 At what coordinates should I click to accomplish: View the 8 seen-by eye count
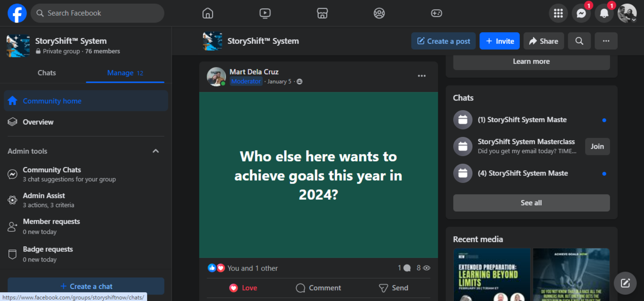tap(423, 268)
